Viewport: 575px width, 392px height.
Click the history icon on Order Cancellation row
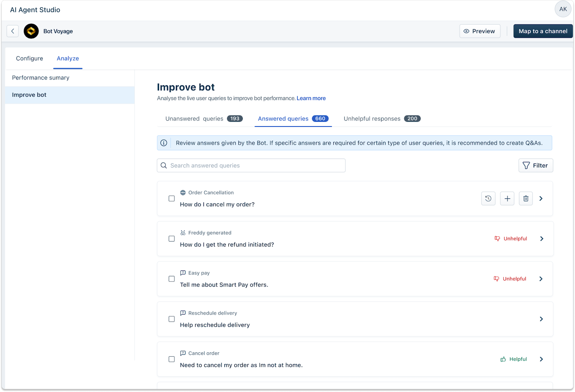click(488, 198)
